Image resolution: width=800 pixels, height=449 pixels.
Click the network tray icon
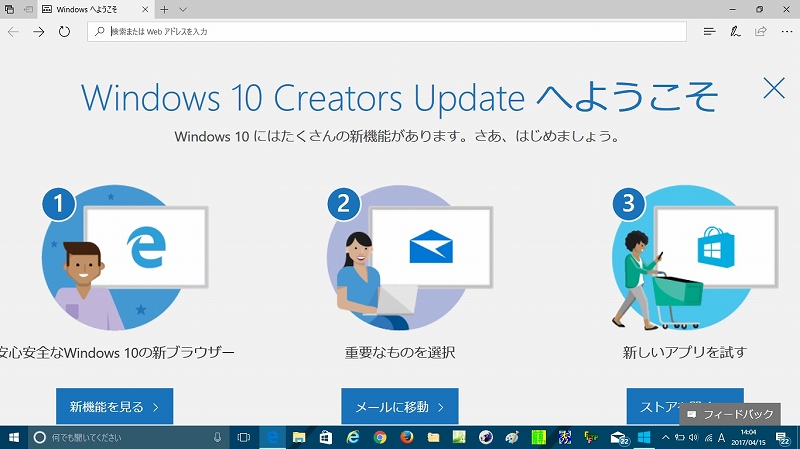click(708, 437)
